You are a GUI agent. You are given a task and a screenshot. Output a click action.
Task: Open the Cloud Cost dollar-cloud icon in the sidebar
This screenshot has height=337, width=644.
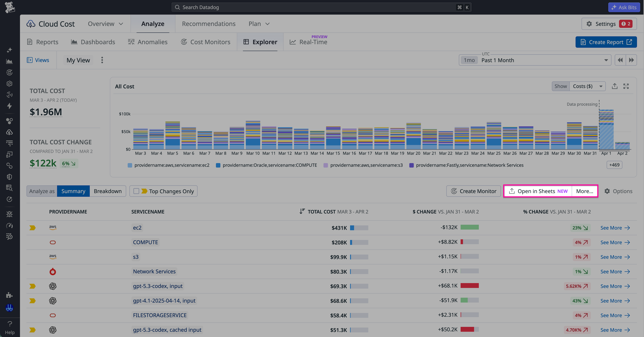[9, 132]
